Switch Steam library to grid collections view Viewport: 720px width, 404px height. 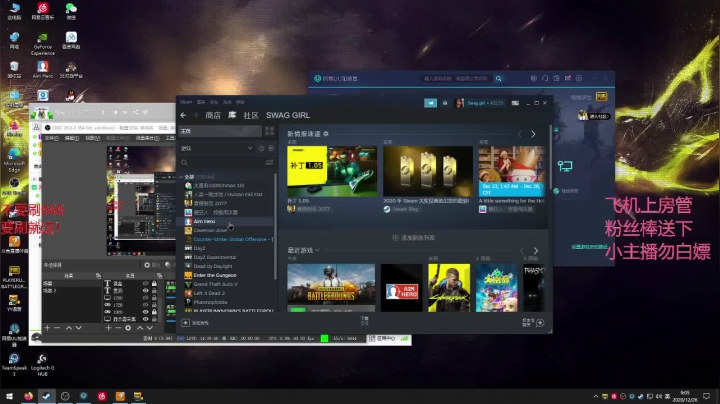pos(270,131)
